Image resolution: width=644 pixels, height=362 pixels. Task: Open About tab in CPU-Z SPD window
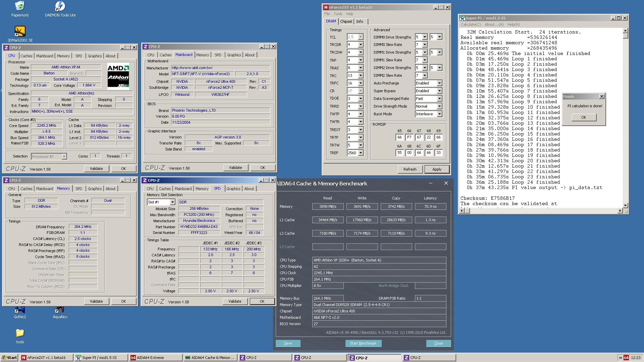(x=249, y=189)
